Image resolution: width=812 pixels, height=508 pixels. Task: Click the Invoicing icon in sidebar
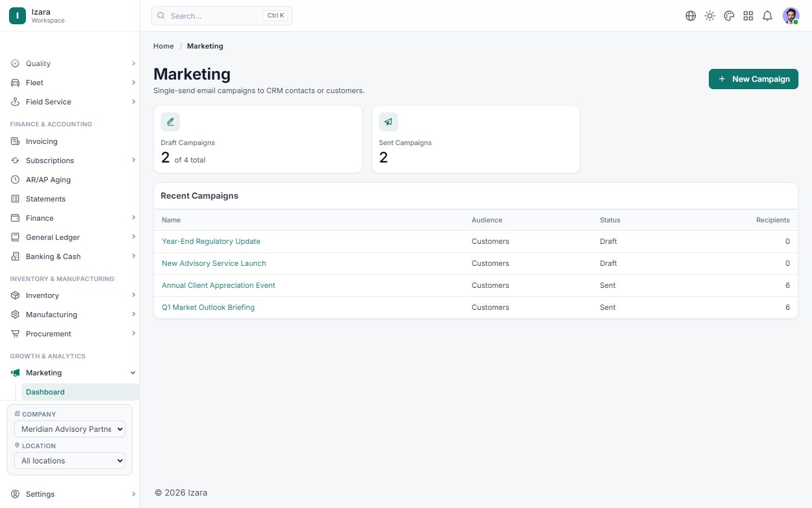(15, 141)
